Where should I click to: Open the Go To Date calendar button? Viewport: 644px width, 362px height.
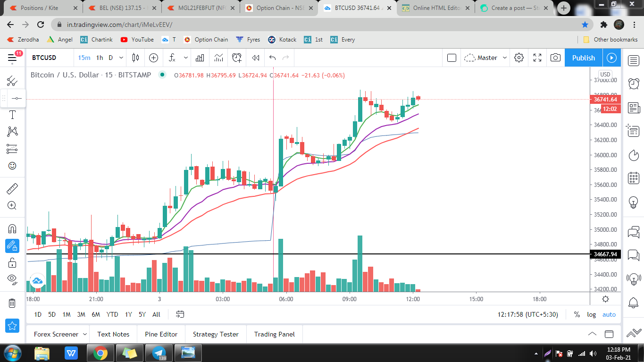click(180, 314)
